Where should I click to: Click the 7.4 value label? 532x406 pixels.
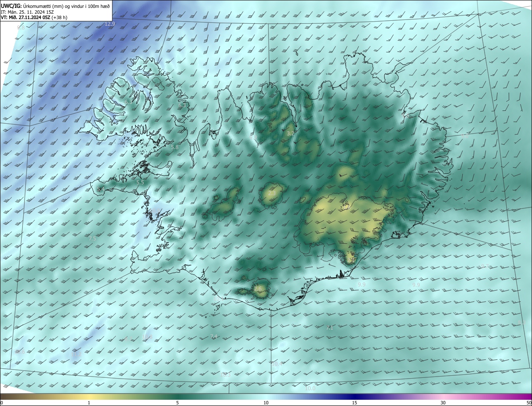click(x=214, y=336)
